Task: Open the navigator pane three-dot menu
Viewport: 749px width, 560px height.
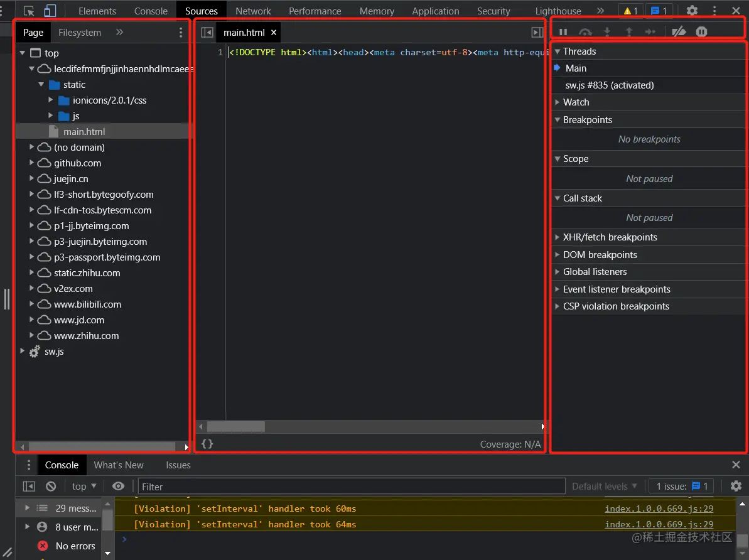Action: click(181, 32)
